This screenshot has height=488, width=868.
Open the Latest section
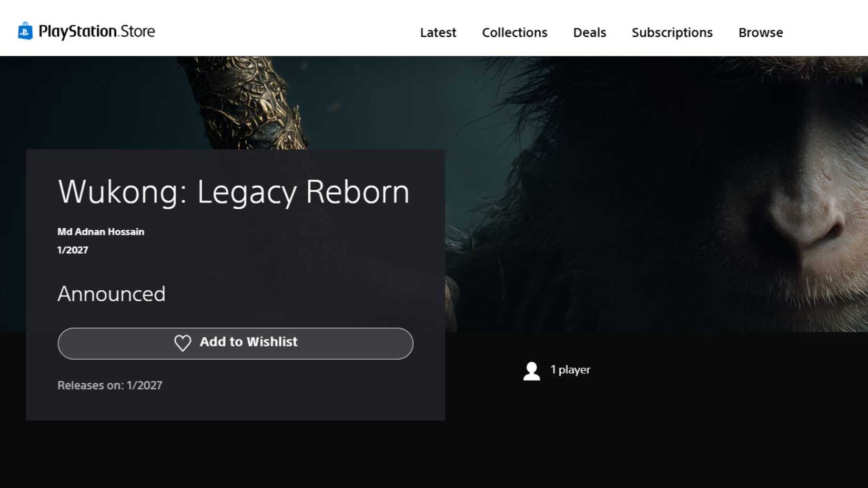[438, 33]
